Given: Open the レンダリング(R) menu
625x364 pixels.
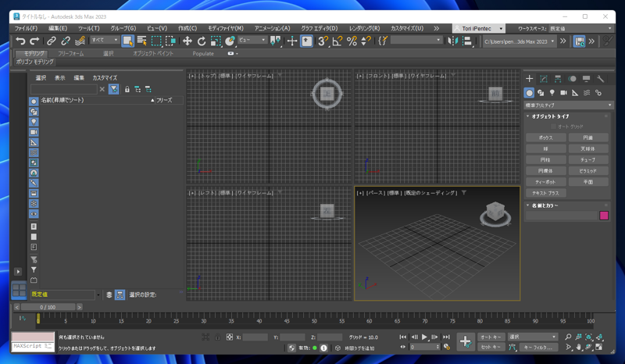Looking at the screenshot, I should tap(364, 28).
